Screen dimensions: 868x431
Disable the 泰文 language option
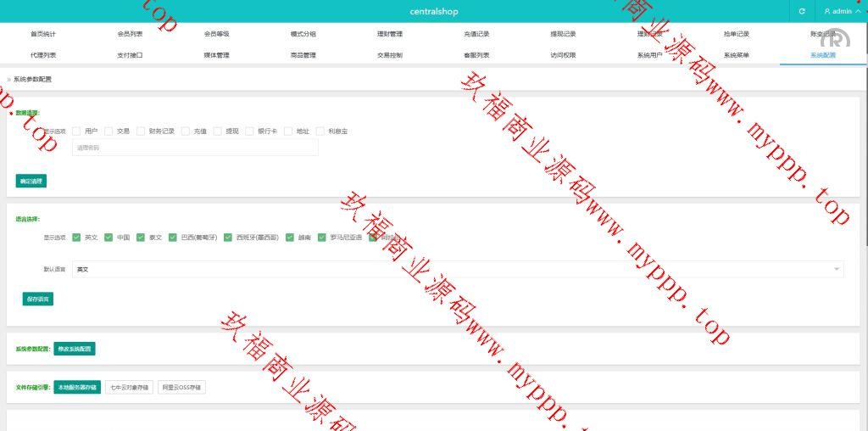pyautogui.click(x=141, y=238)
